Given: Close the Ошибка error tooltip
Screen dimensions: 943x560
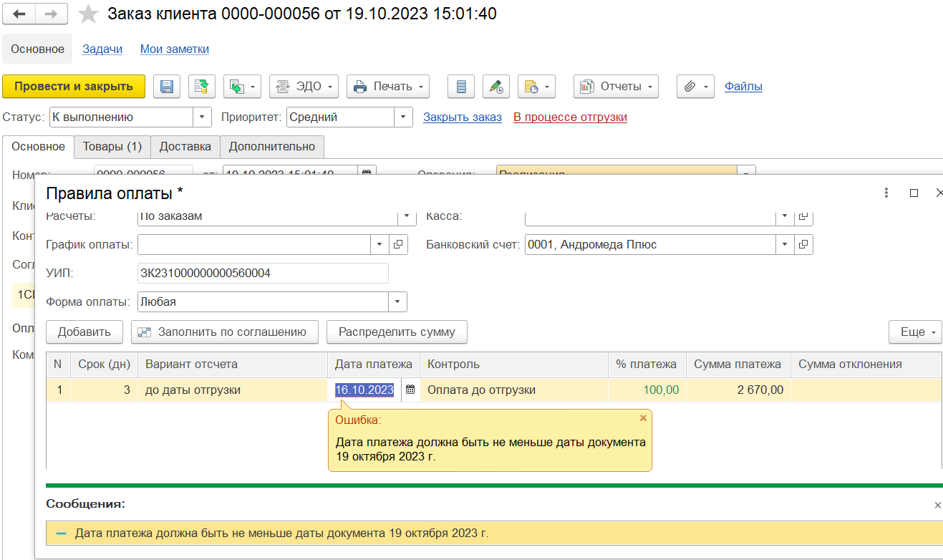Looking at the screenshot, I should (x=643, y=418).
